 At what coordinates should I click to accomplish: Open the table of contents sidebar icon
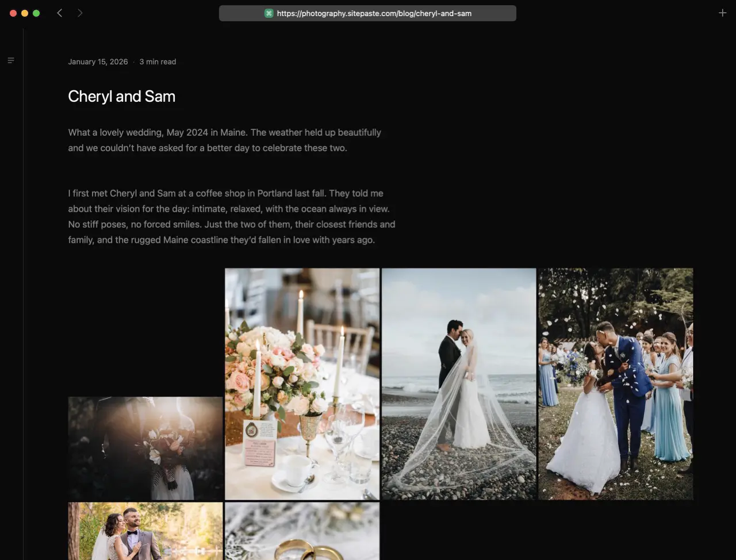tap(10, 60)
